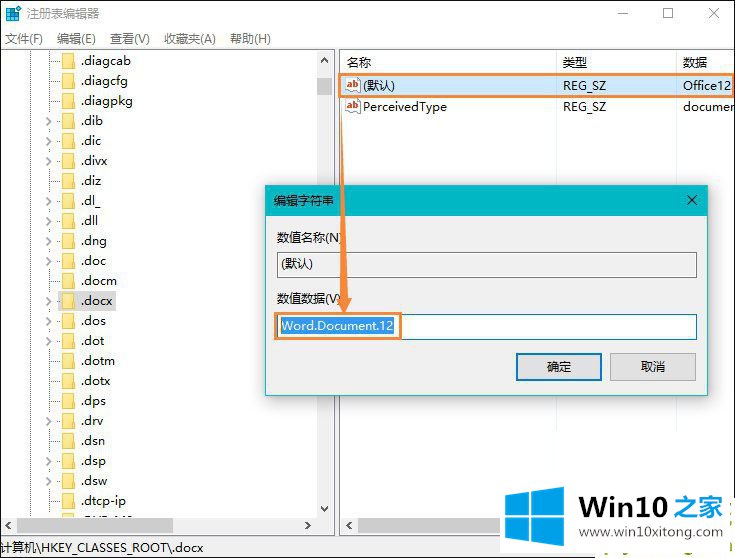The height and width of the screenshot is (558, 735).
Task: Click the .docx folder icon
Action: (x=68, y=301)
